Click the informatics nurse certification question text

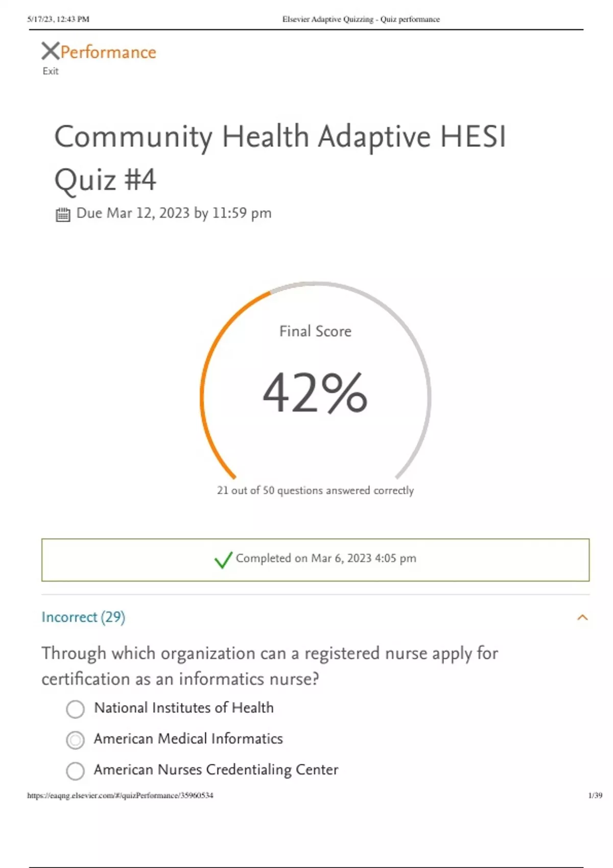coord(270,666)
